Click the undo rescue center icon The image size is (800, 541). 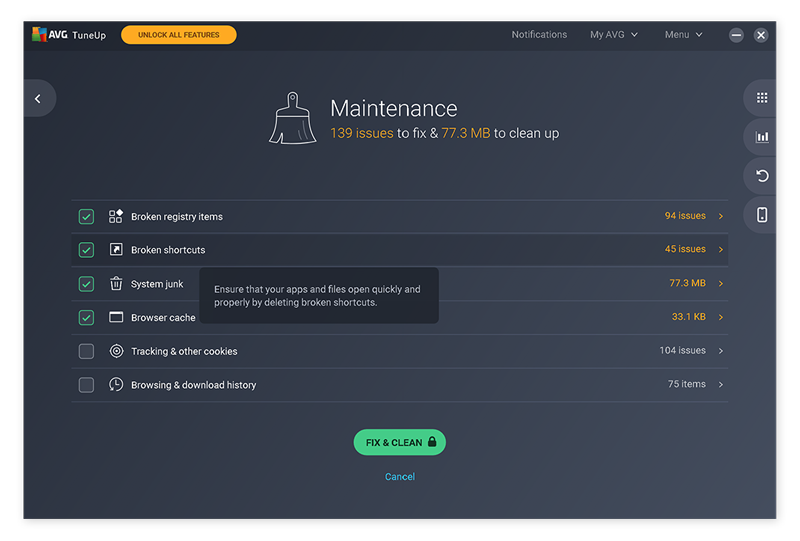point(761,176)
